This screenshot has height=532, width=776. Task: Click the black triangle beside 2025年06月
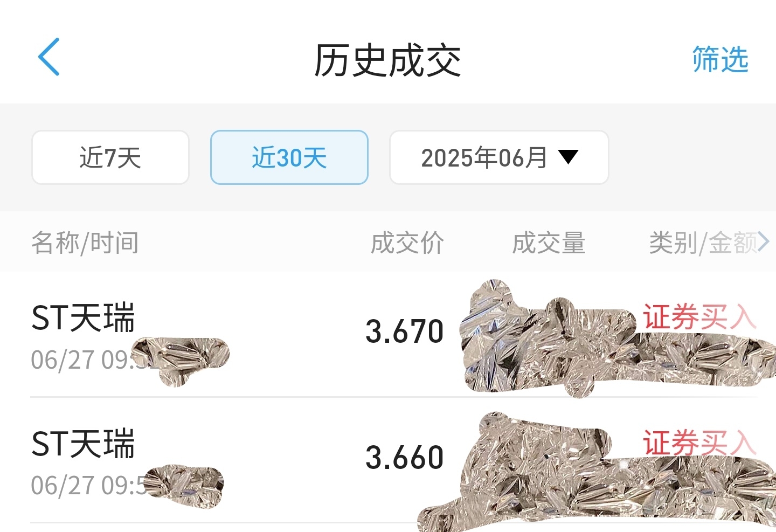pyautogui.click(x=568, y=157)
